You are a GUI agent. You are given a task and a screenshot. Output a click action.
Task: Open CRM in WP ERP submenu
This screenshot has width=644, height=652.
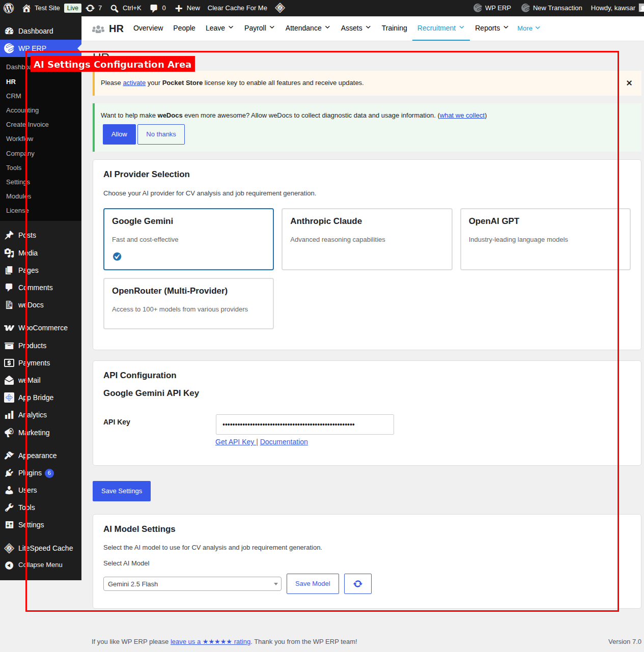pyautogui.click(x=14, y=96)
